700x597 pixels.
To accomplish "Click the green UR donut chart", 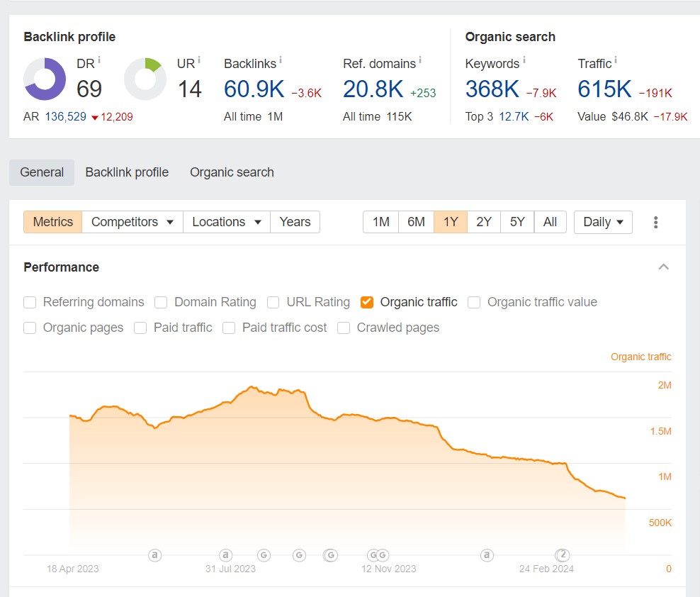I will pyautogui.click(x=145, y=79).
